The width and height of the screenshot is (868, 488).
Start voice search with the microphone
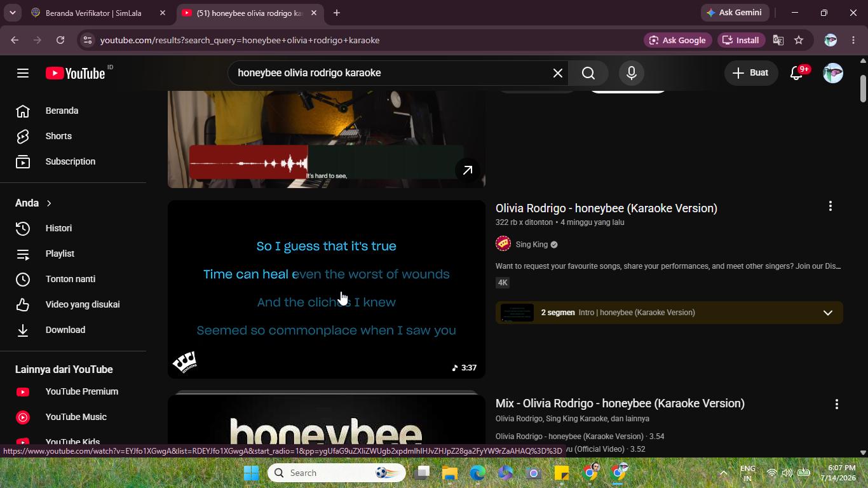click(632, 73)
